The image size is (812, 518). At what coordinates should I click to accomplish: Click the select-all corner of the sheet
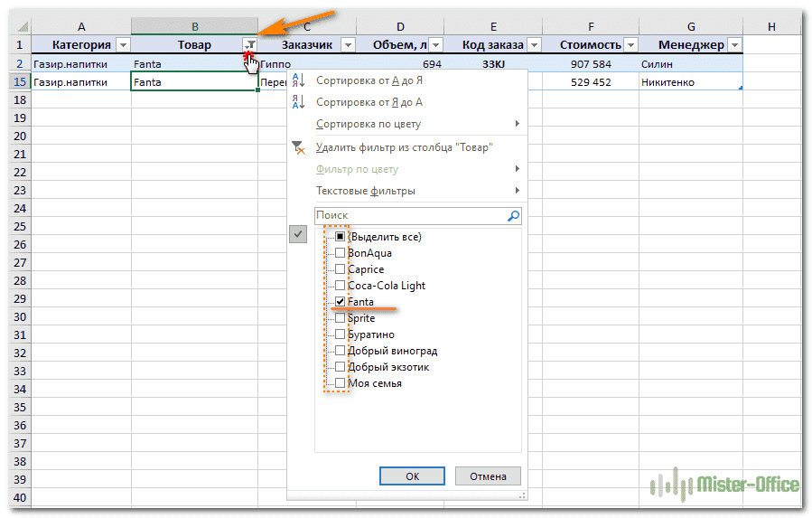click(18, 27)
